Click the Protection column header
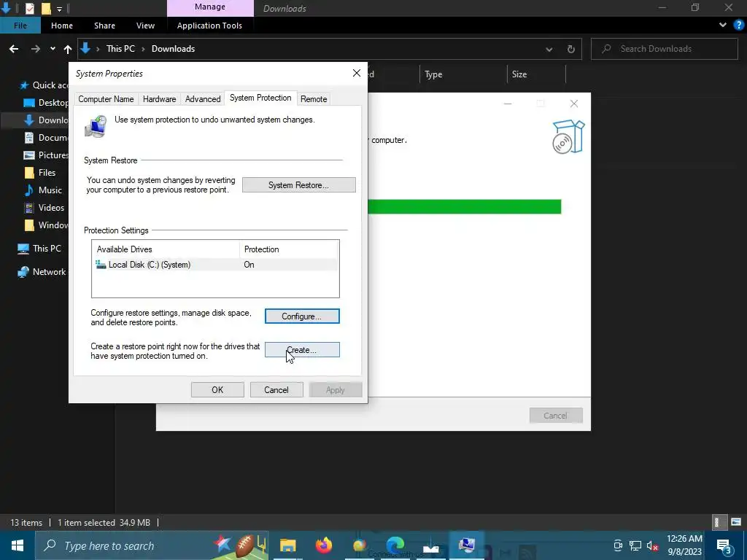The width and height of the screenshot is (747, 560). (289, 249)
